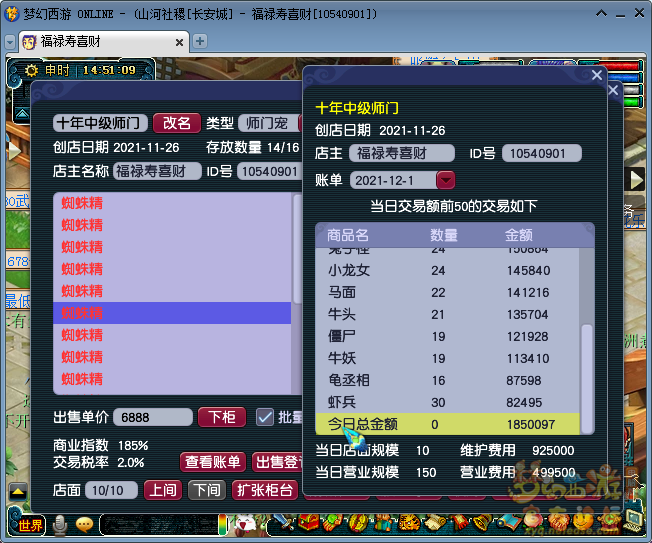Click the sun daytime icon beside the clock
Image resolution: width=652 pixels, height=543 pixels.
tap(31, 70)
